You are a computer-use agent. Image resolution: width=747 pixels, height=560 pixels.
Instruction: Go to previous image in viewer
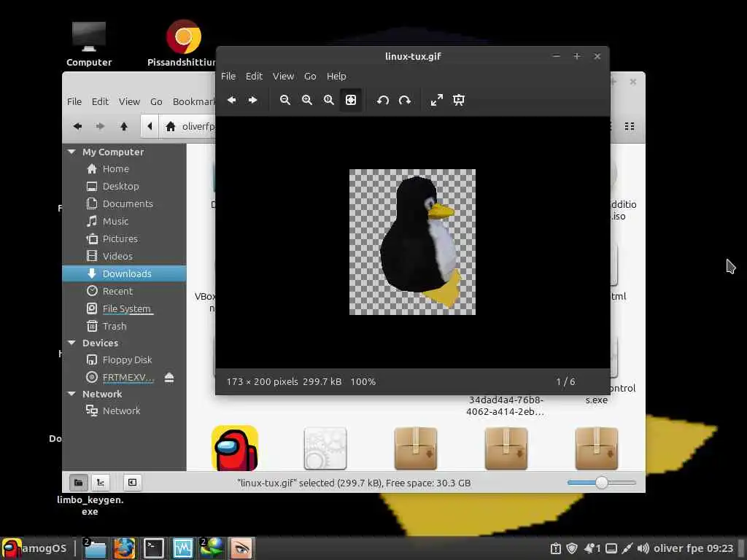coord(232,100)
